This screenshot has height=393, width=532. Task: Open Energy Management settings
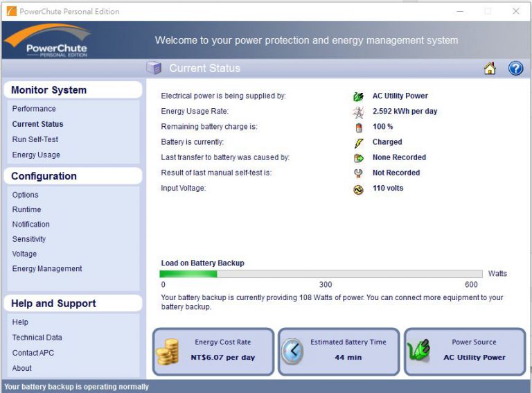coord(47,269)
